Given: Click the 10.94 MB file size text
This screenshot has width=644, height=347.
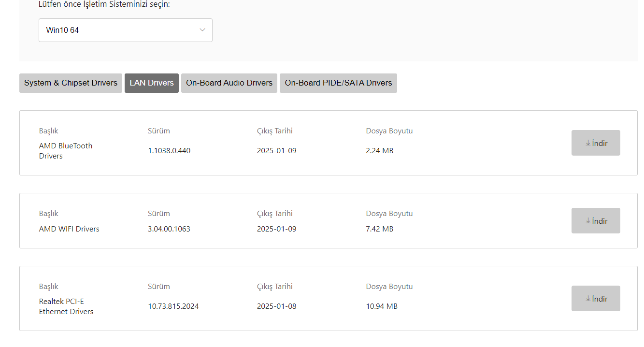Looking at the screenshot, I should [x=382, y=306].
